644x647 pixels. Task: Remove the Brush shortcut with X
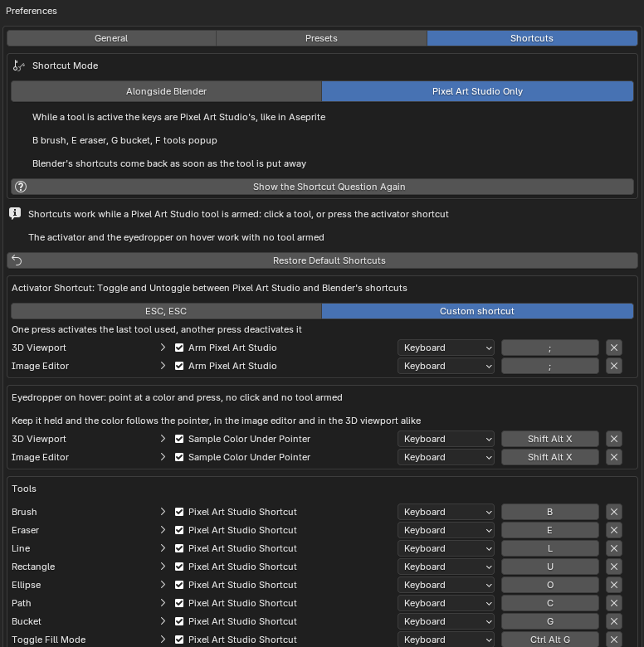pos(614,512)
